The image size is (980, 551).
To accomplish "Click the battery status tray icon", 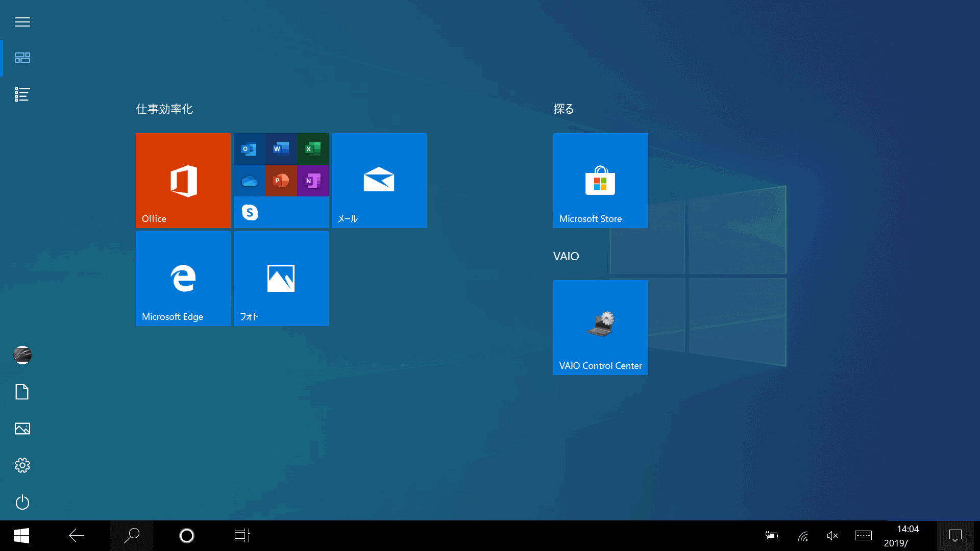I will point(772,536).
